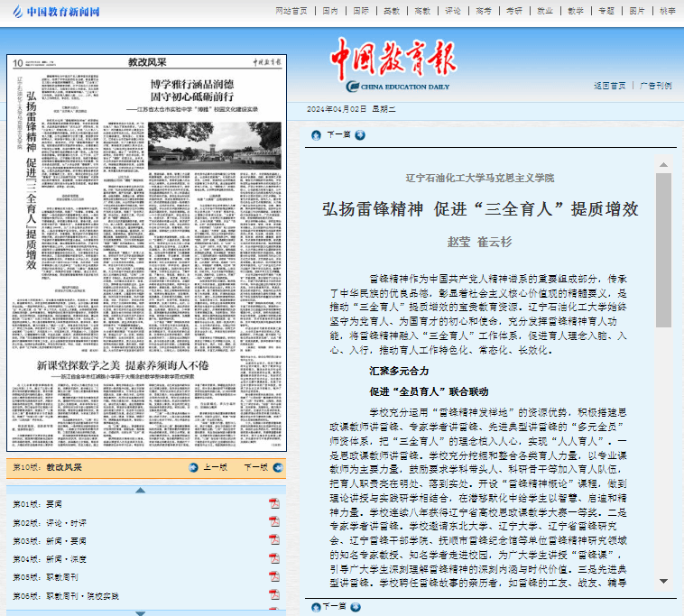
Task: Click previous page arrow icon beside 上一版
Action: point(194,468)
